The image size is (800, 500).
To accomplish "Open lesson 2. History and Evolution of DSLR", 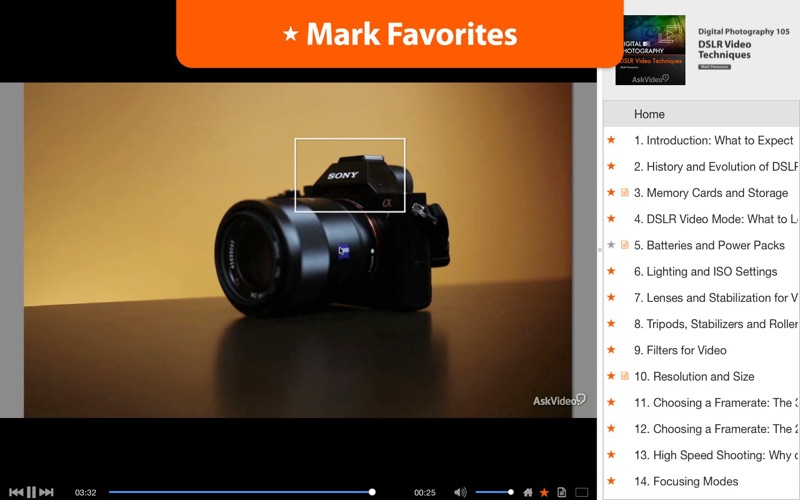I will 716,166.
